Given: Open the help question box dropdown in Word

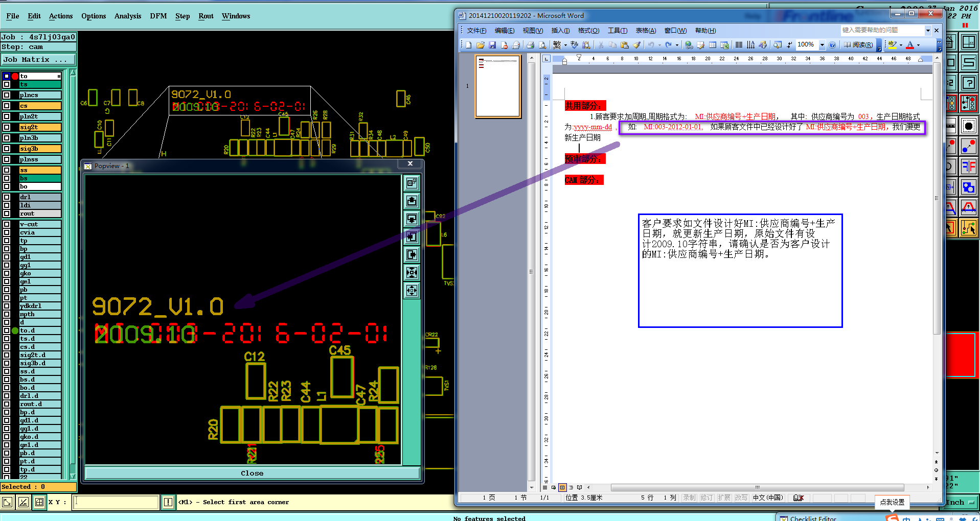Looking at the screenshot, I should click(928, 30).
